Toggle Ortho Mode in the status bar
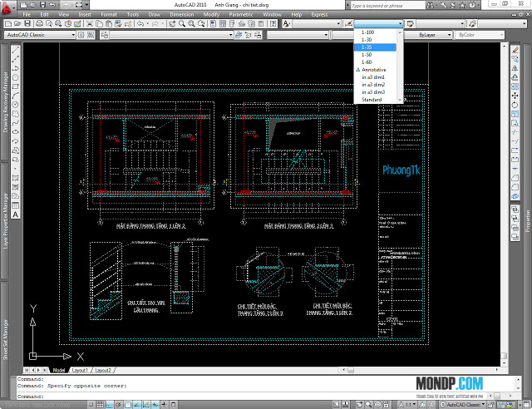Screen dimensions: 532x409 click(x=109, y=405)
